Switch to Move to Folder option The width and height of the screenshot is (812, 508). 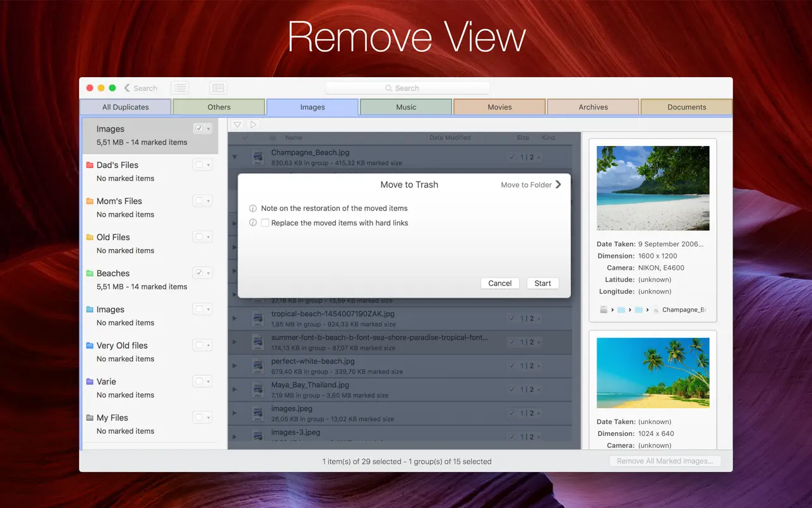[x=530, y=185]
